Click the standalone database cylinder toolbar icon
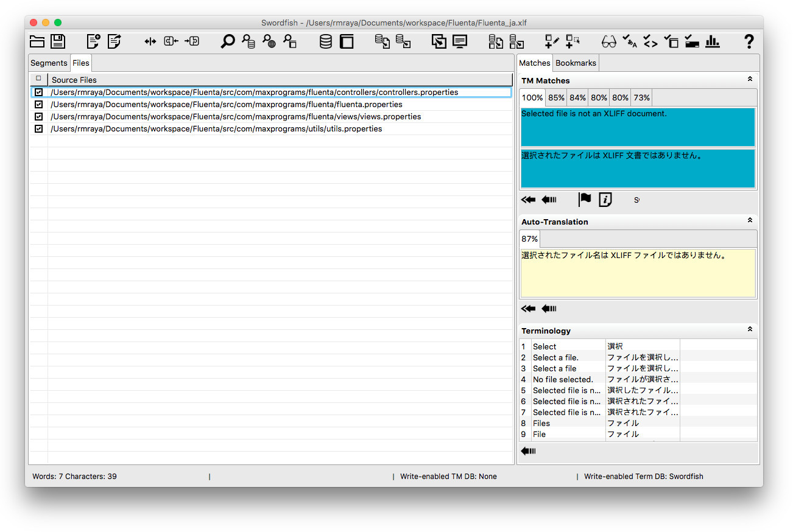 pos(326,41)
